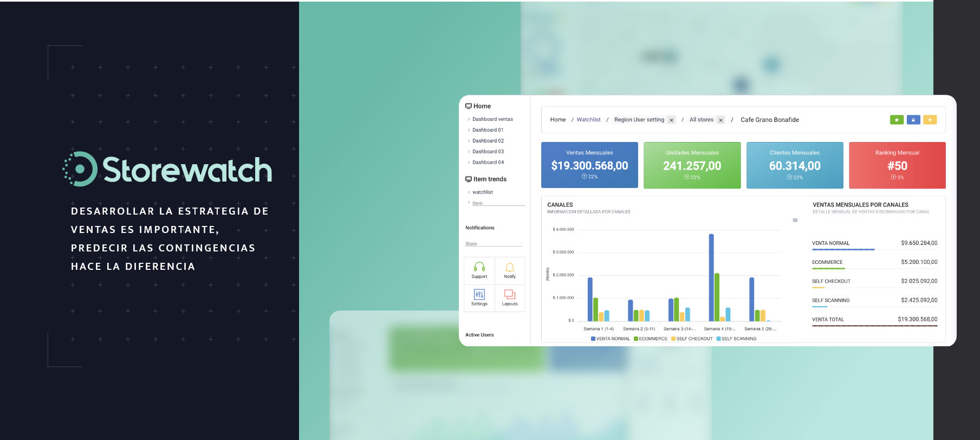Open watchlist under Item trends
The width and height of the screenshot is (980, 440).
[483, 192]
